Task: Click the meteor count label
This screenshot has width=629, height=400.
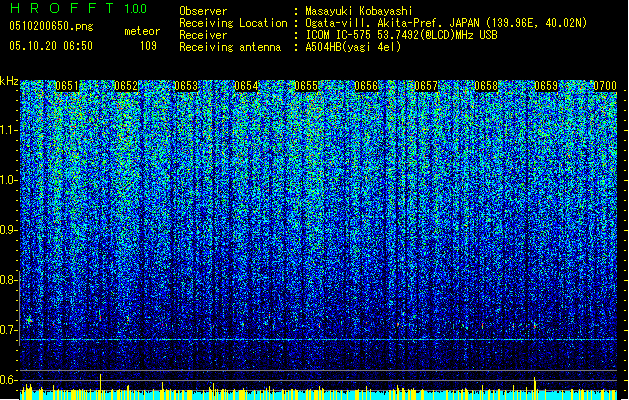Action: [x=142, y=31]
